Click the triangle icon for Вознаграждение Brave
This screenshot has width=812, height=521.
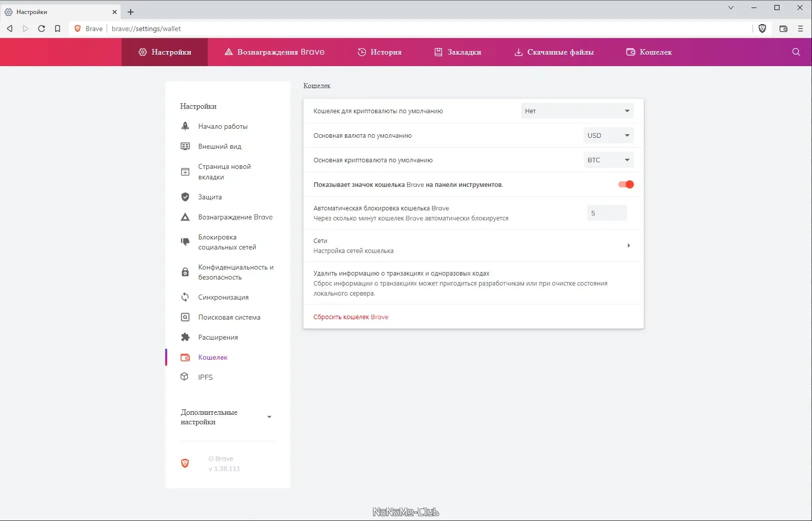click(185, 217)
